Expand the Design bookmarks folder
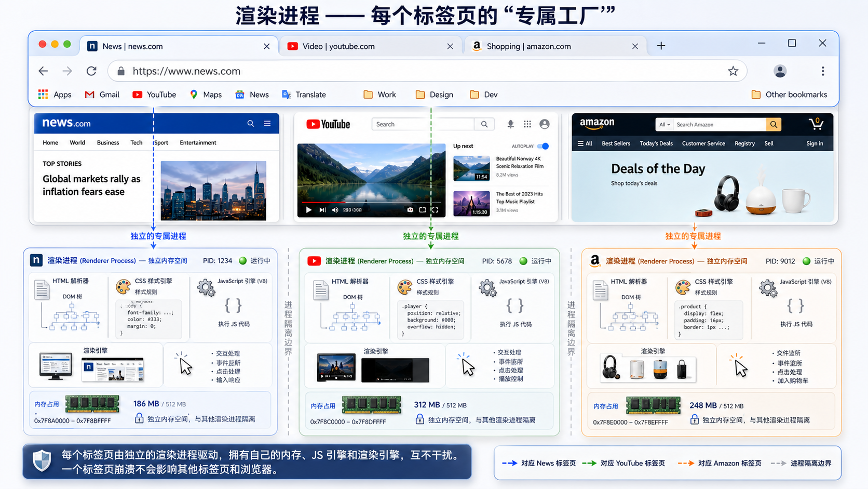 (435, 95)
